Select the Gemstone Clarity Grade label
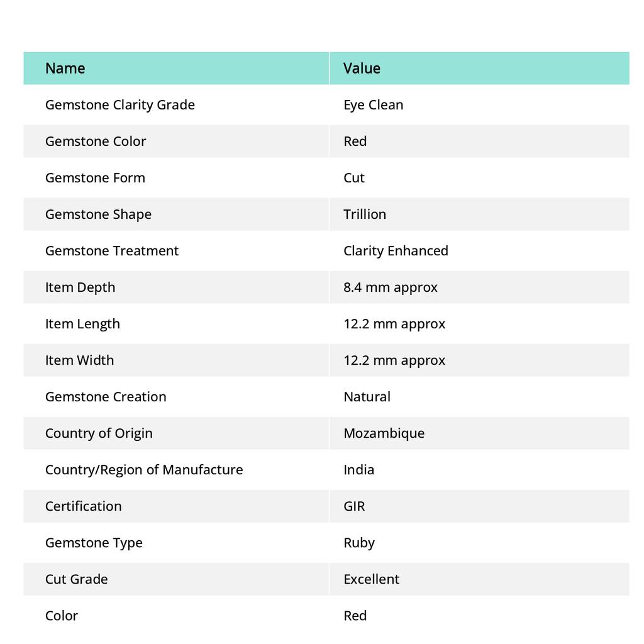 click(x=120, y=105)
